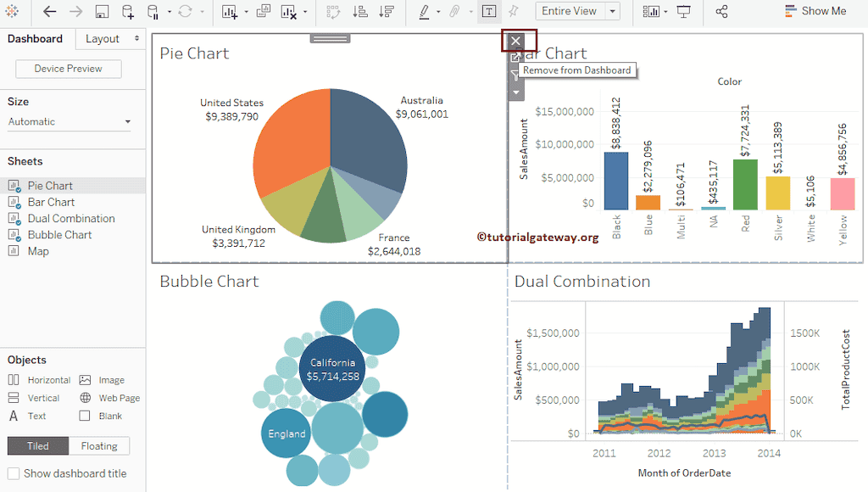Viewport: 868px width, 492px height.
Task: Click the green Red-labeled bar in Bar Chart
Action: click(745, 185)
